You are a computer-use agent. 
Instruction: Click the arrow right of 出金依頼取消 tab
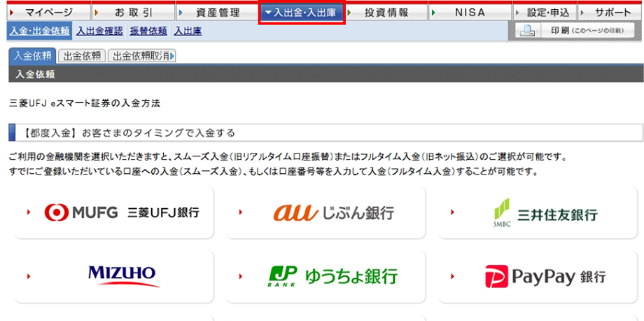(172, 56)
